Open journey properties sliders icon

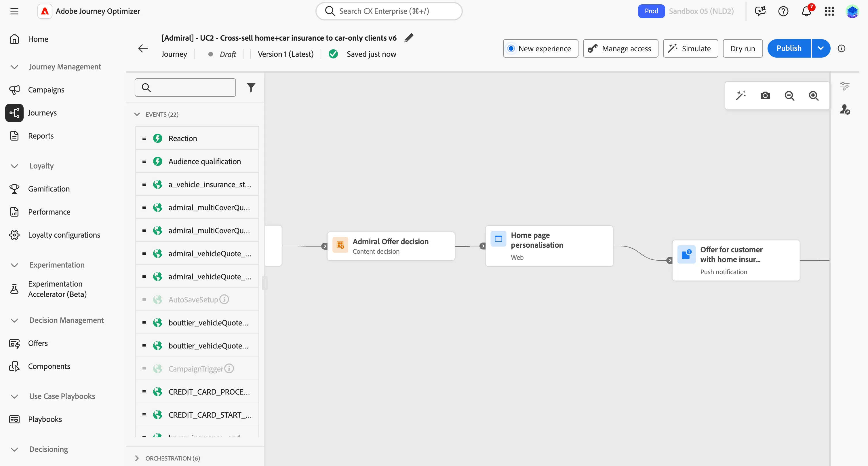844,86
